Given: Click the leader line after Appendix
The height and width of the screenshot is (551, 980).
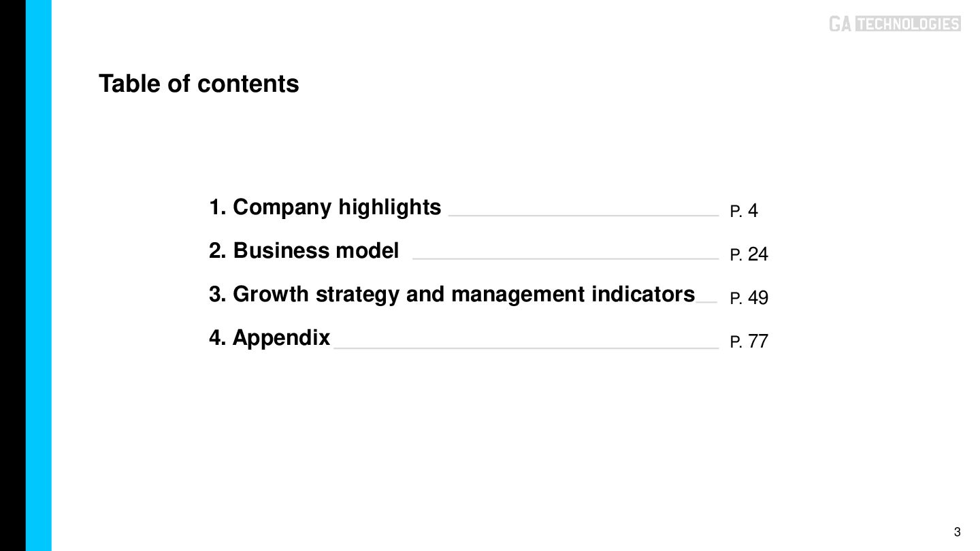Looking at the screenshot, I should 526,348.
